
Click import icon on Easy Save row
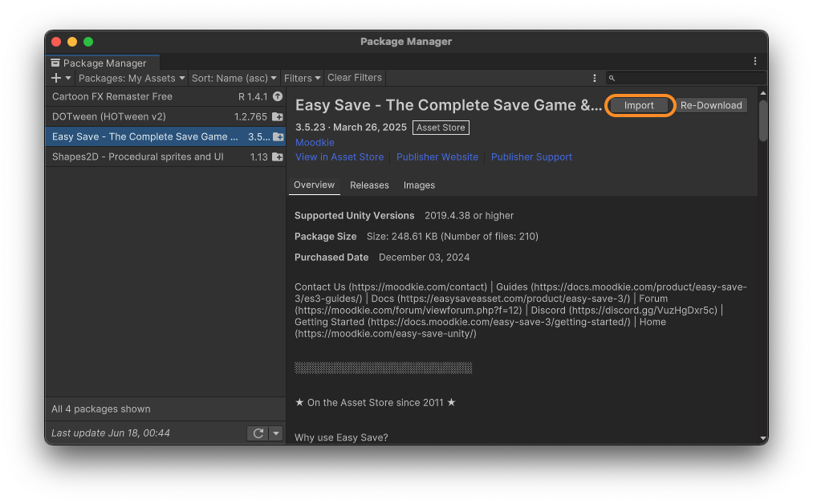tap(278, 137)
